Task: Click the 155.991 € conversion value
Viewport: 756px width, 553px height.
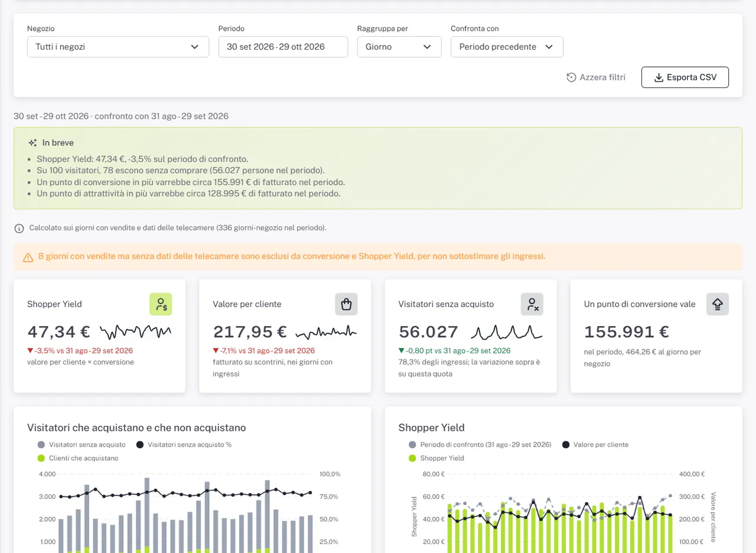Action: click(627, 331)
